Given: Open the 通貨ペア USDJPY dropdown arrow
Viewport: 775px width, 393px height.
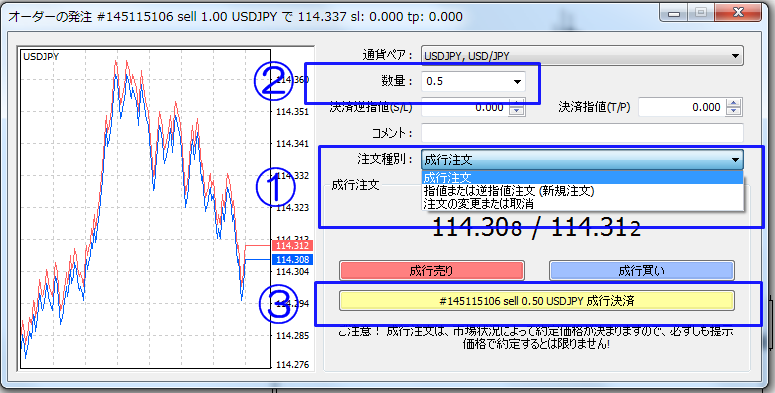Looking at the screenshot, I should pyautogui.click(x=735, y=56).
